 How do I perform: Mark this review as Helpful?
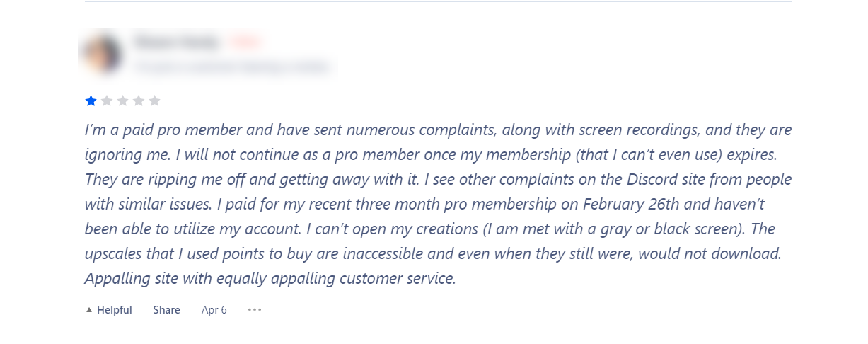tap(109, 310)
